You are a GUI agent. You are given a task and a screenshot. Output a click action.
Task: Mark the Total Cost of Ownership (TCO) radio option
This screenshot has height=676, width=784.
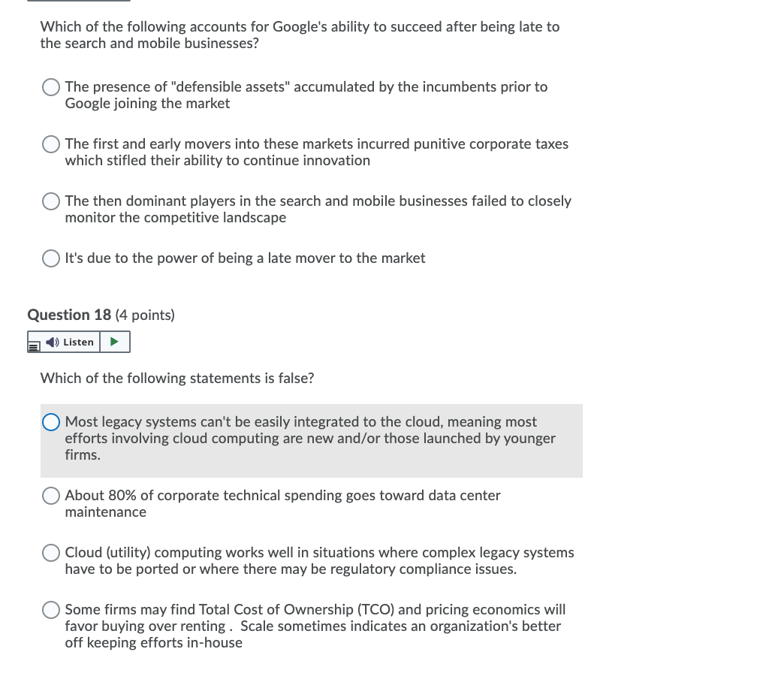tap(51, 609)
